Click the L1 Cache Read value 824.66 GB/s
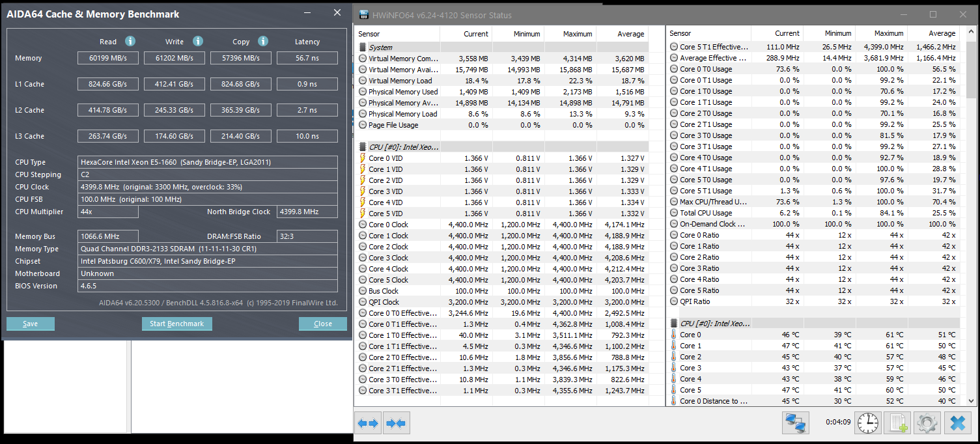 (108, 84)
